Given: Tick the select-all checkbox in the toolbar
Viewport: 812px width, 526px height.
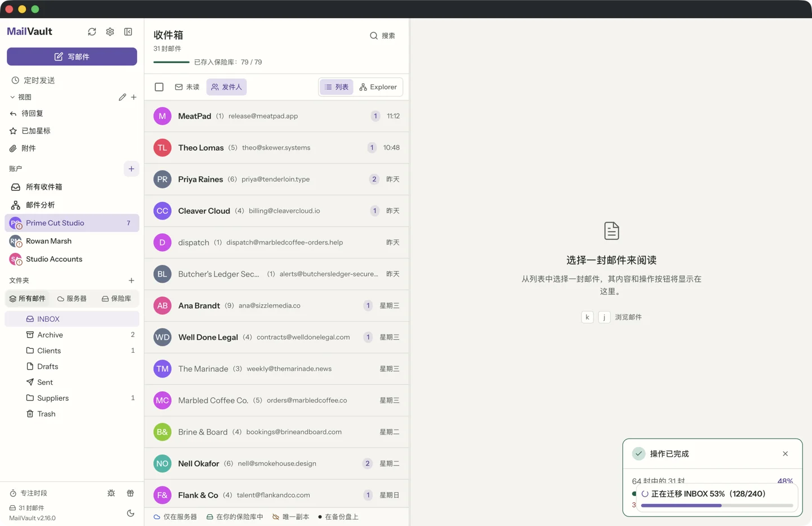Looking at the screenshot, I should coord(159,87).
